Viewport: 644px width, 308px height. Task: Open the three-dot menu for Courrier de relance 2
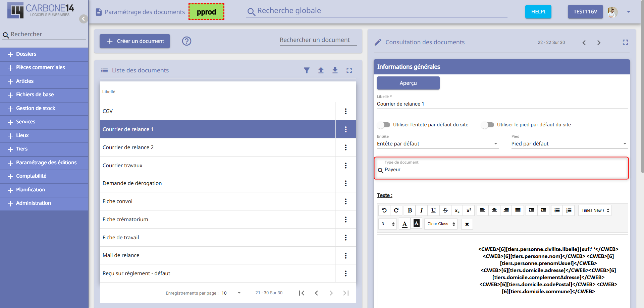[346, 147]
